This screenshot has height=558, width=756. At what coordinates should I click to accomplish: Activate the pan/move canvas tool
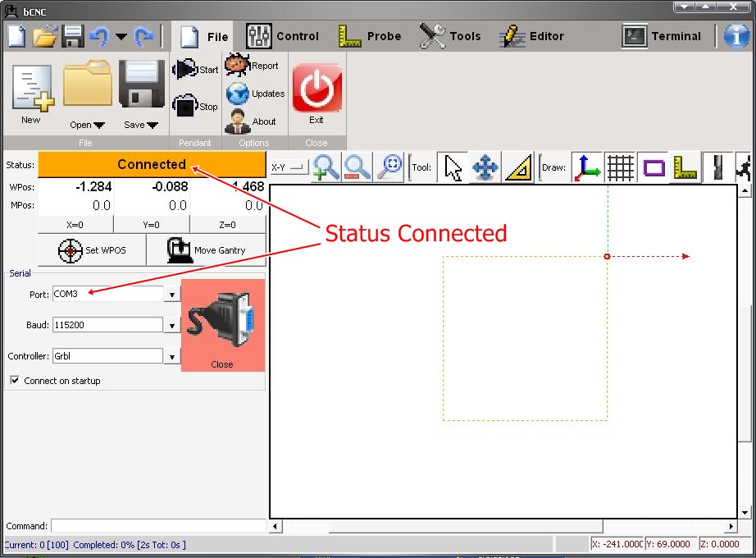point(485,167)
